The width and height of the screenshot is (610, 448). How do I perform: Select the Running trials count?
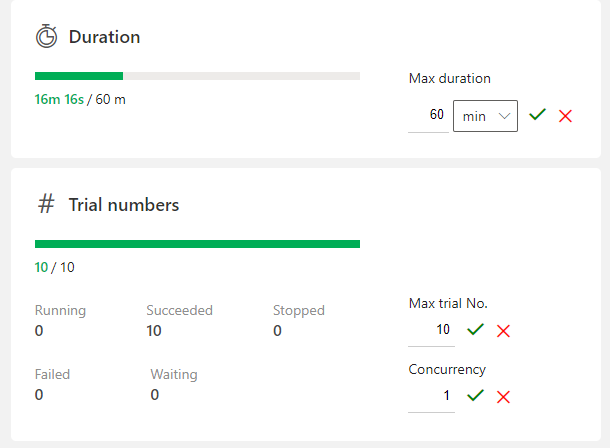click(x=39, y=331)
